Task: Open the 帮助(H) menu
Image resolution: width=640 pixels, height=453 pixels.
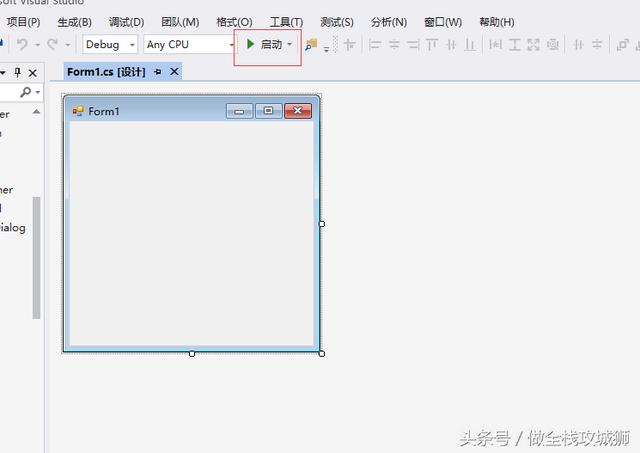Action: [497, 22]
